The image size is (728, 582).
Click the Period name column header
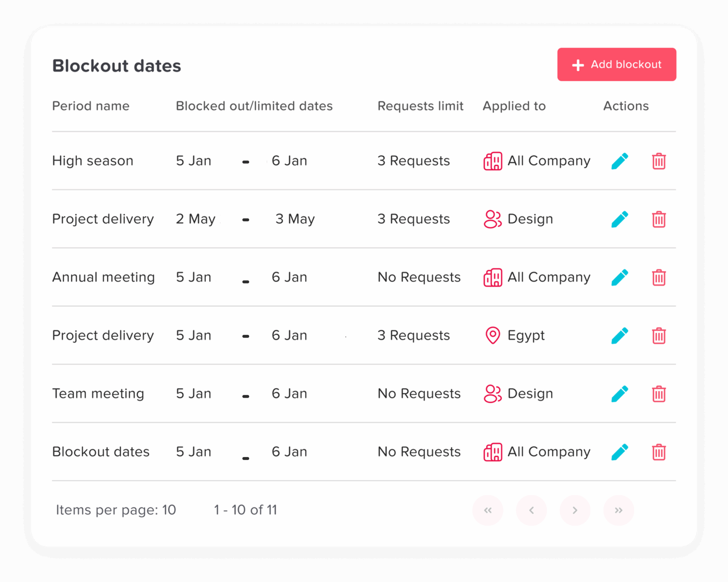90,106
